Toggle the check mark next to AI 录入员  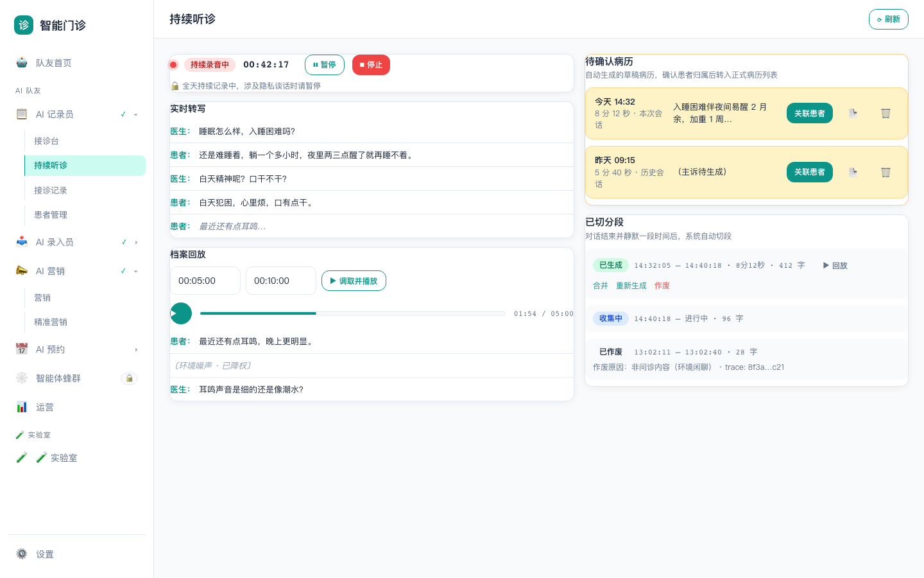123,242
